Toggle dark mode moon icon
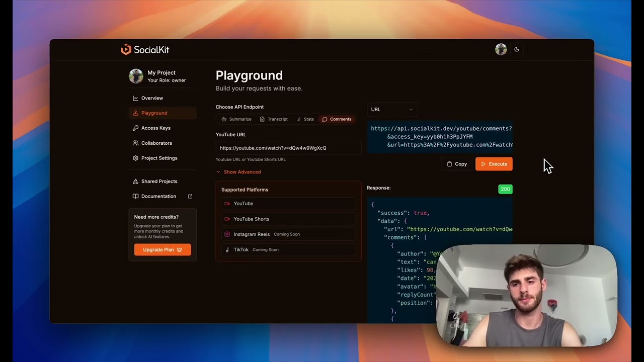Screen dimensions: 644x362 click(517, 49)
